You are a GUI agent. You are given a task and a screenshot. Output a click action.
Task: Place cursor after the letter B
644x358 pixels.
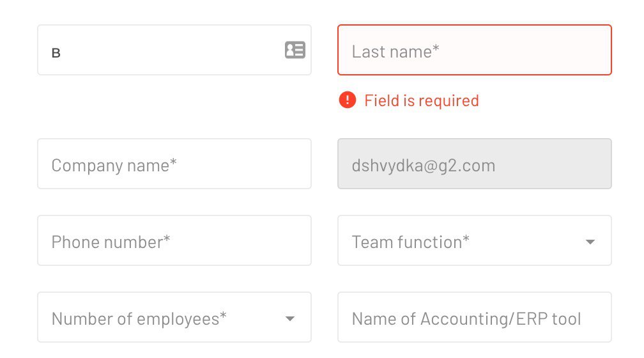(61, 53)
